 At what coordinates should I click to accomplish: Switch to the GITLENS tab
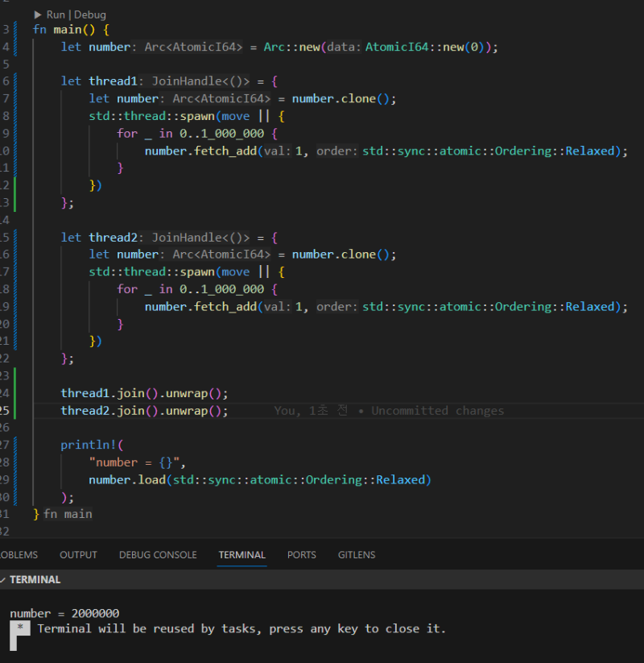coord(356,554)
